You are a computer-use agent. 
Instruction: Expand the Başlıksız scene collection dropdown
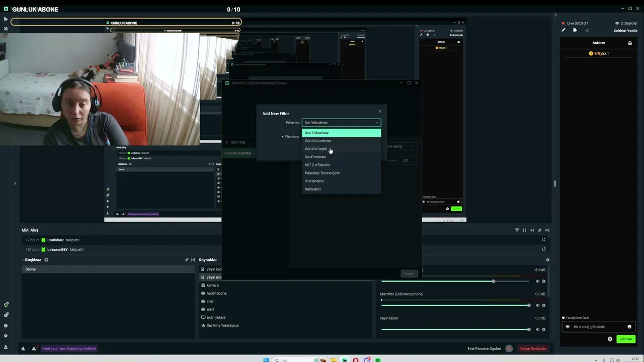click(31, 260)
